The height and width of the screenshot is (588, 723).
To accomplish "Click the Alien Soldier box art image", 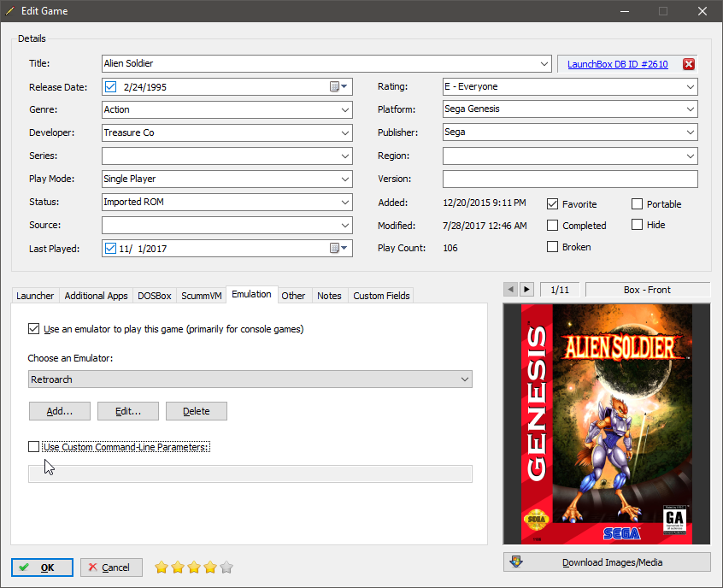I will (x=607, y=424).
